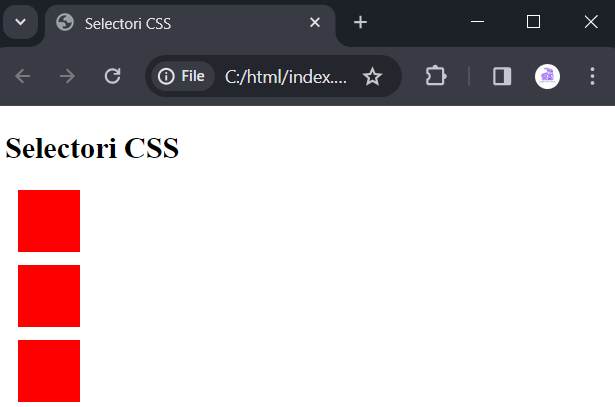615x407 pixels.
Task: Reload the current page
Action: (x=113, y=76)
